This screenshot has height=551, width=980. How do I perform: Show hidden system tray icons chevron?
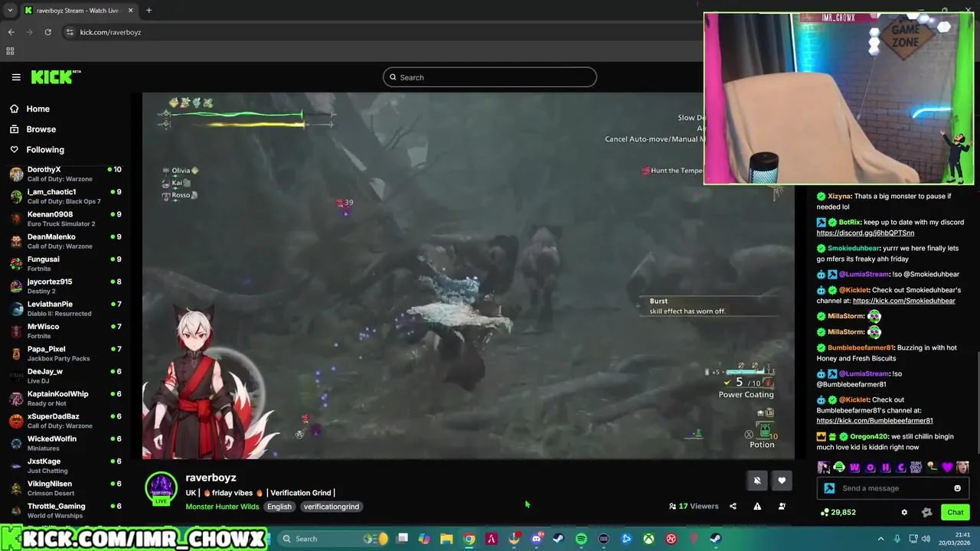[x=880, y=539]
